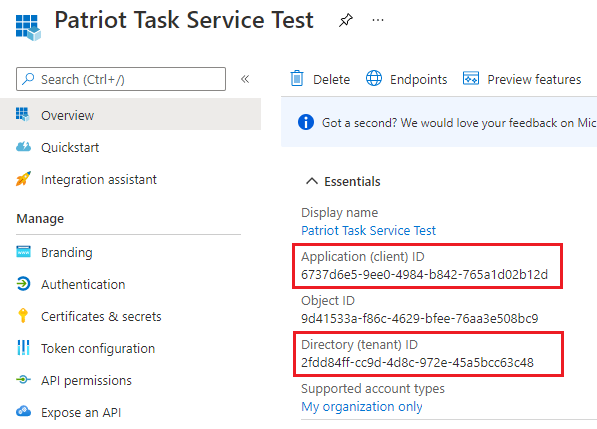Click the Display name label
This screenshot has width=597, height=429.
coord(340,212)
